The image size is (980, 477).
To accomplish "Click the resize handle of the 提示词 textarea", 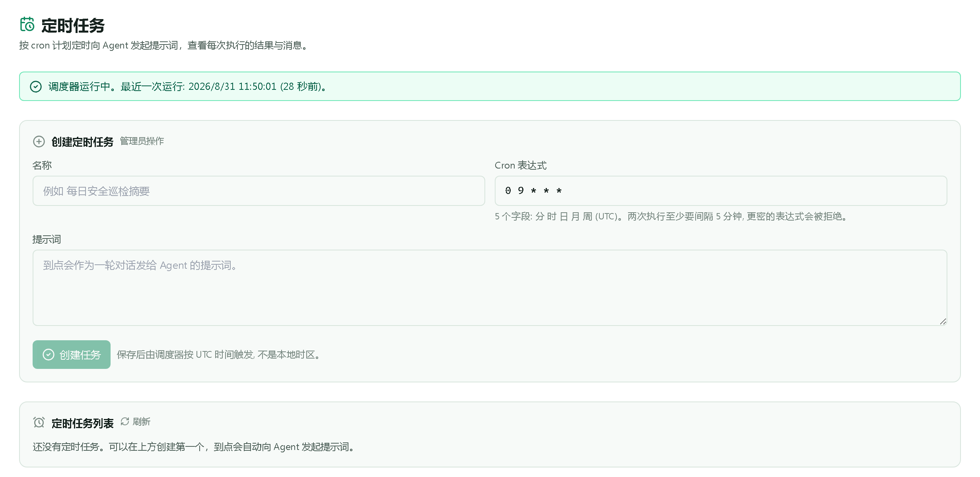I will [x=943, y=322].
